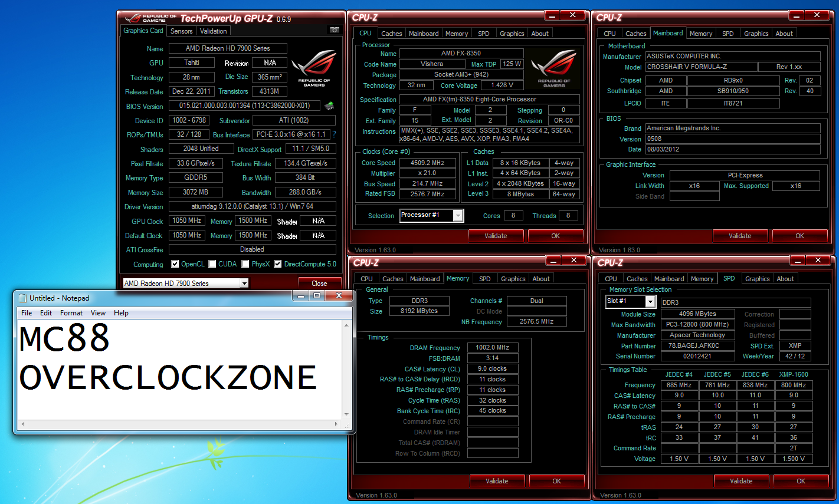Image resolution: width=839 pixels, height=504 pixels.
Task: Open SPD tab in CPU-Z processor window
Action: coord(484,34)
